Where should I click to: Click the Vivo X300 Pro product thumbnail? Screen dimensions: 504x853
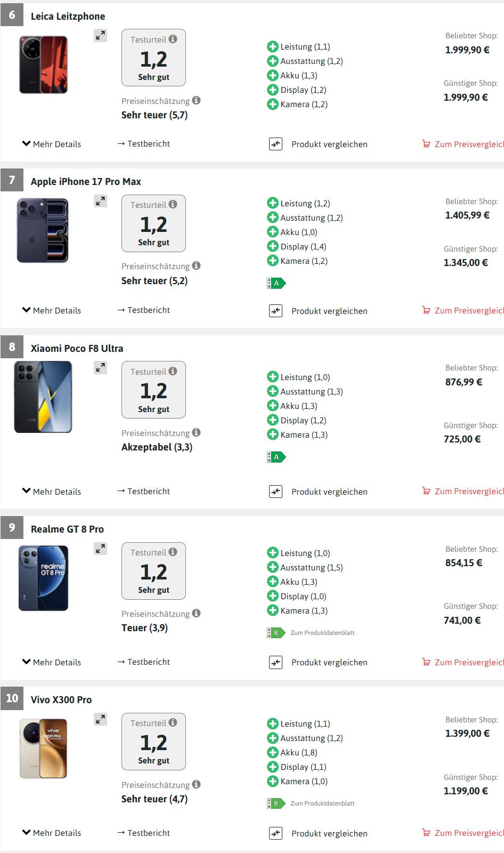44,748
